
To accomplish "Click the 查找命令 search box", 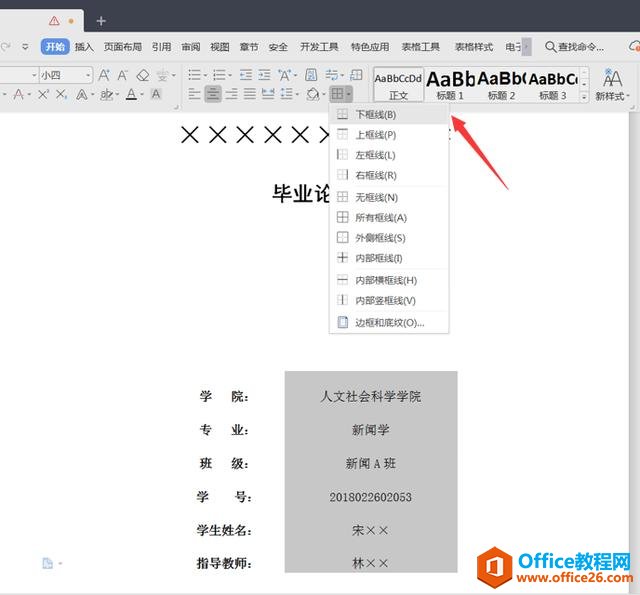I will (575, 47).
